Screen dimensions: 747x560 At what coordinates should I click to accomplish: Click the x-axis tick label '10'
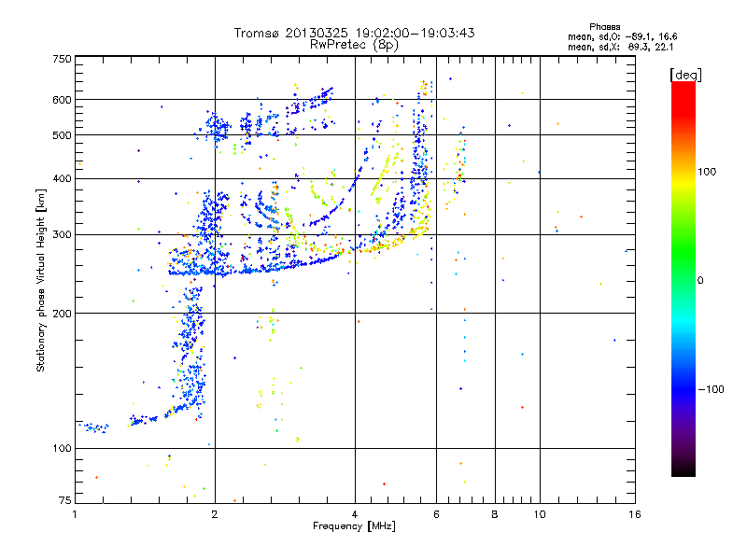540,514
